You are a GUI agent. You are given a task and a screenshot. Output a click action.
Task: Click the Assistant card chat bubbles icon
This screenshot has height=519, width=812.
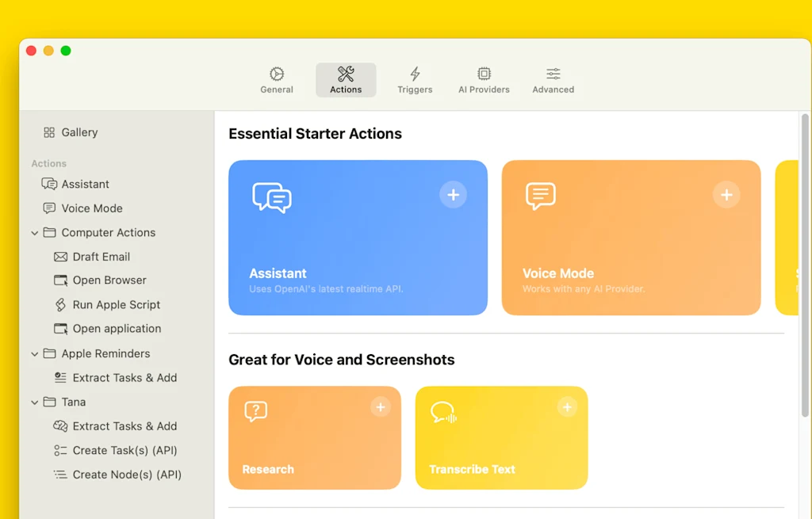coord(272,197)
